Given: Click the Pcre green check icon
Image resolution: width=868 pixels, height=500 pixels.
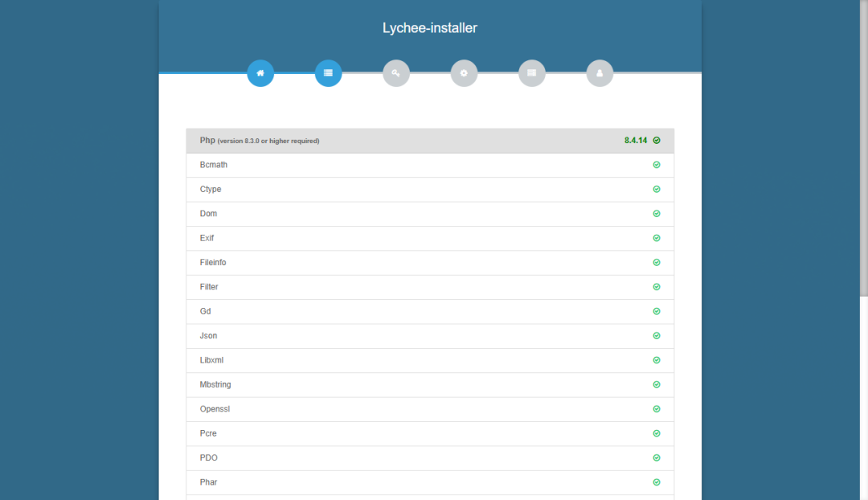Looking at the screenshot, I should 657,433.
